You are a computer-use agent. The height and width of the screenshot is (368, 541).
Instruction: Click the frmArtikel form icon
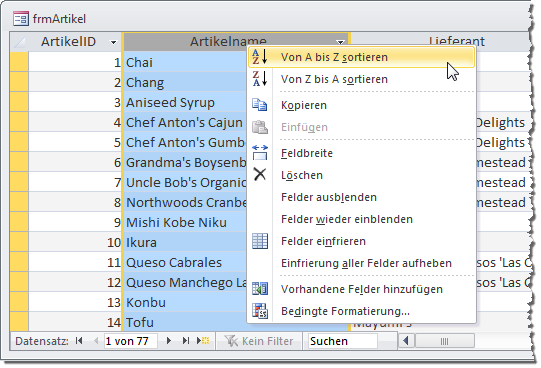(x=21, y=19)
